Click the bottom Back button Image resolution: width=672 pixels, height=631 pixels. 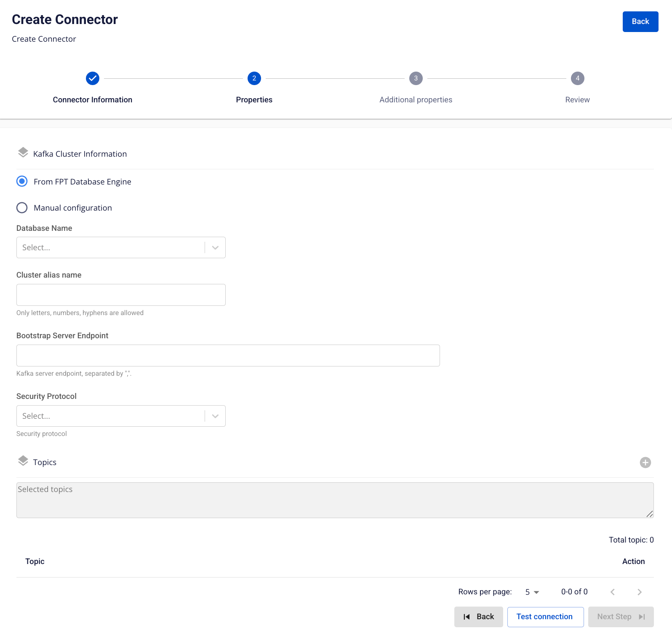pyautogui.click(x=479, y=617)
